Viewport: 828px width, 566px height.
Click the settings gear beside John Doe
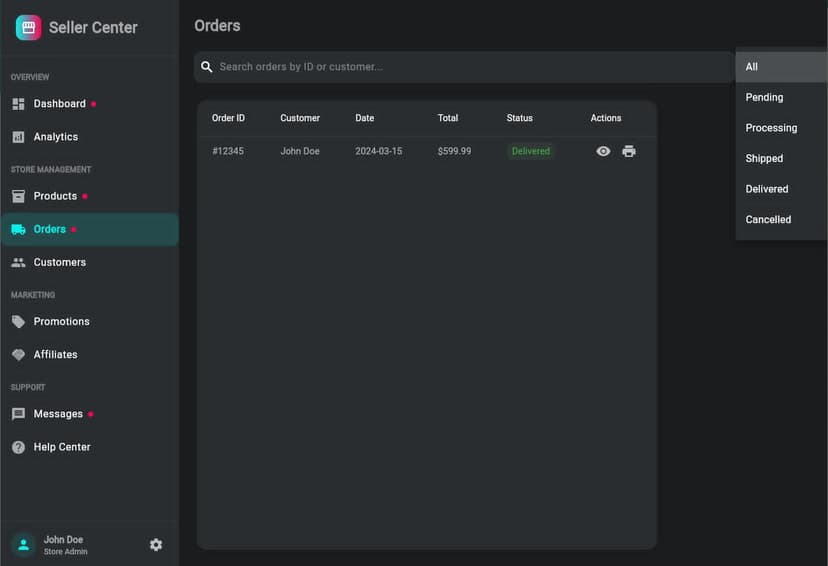pos(156,545)
